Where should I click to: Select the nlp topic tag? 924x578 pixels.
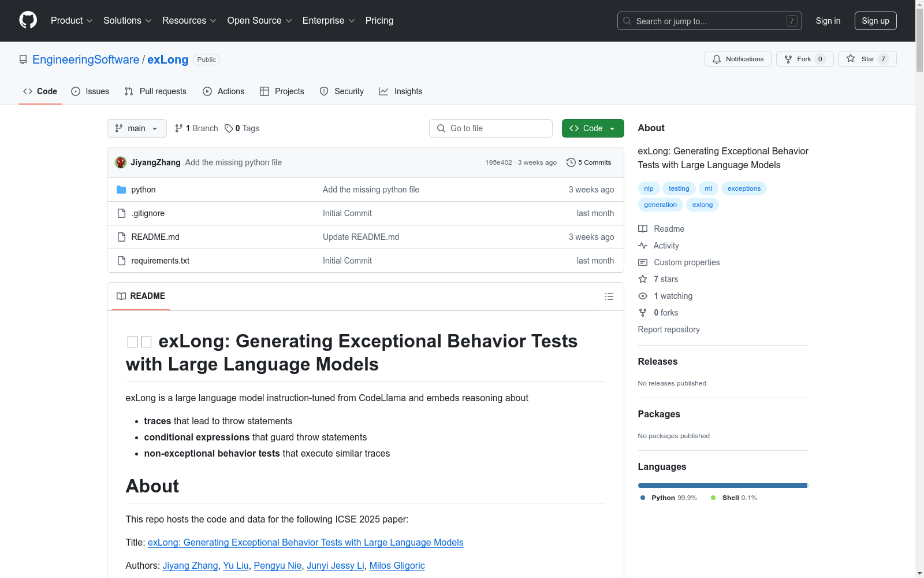(x=649, y=188)
